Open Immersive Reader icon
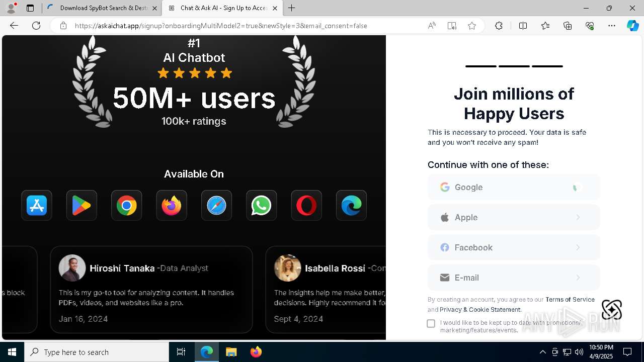Image resolution: width=644 pixels, height=362 pixels. [452, 26]
